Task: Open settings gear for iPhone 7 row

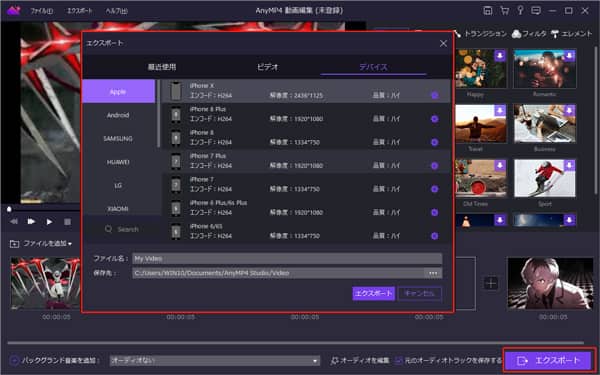Action: click(x=435, y=189)
